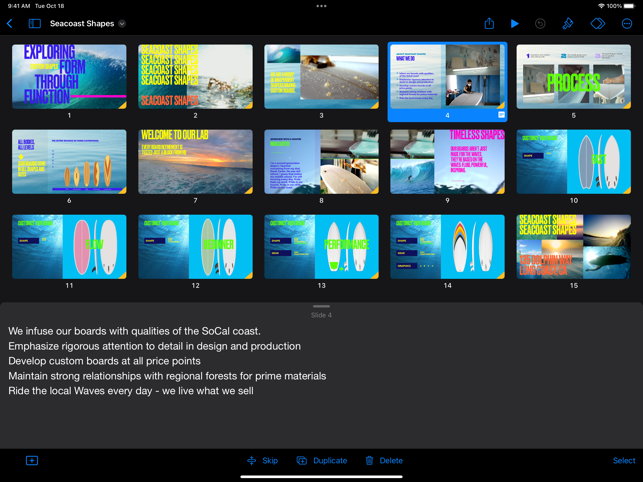Viewport: 643px width, 482px height.
Task: Add a new slide with plus icon
Action: [x=32, y=461]
